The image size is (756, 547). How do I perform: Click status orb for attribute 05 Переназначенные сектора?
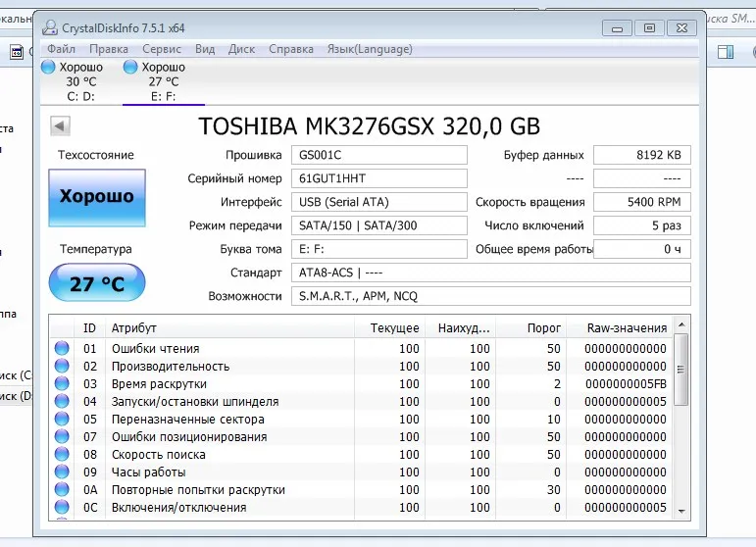(62, 419)
